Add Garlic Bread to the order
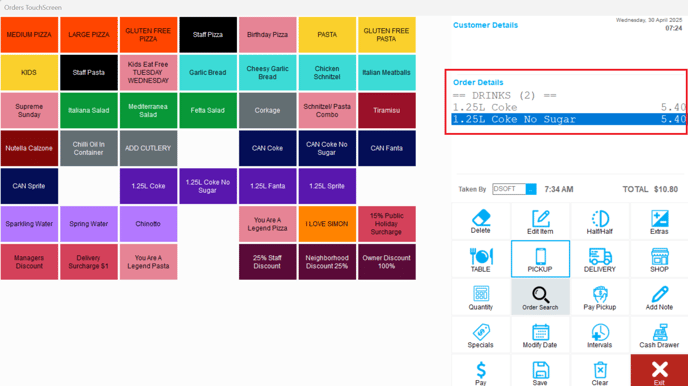 (208, 72)
